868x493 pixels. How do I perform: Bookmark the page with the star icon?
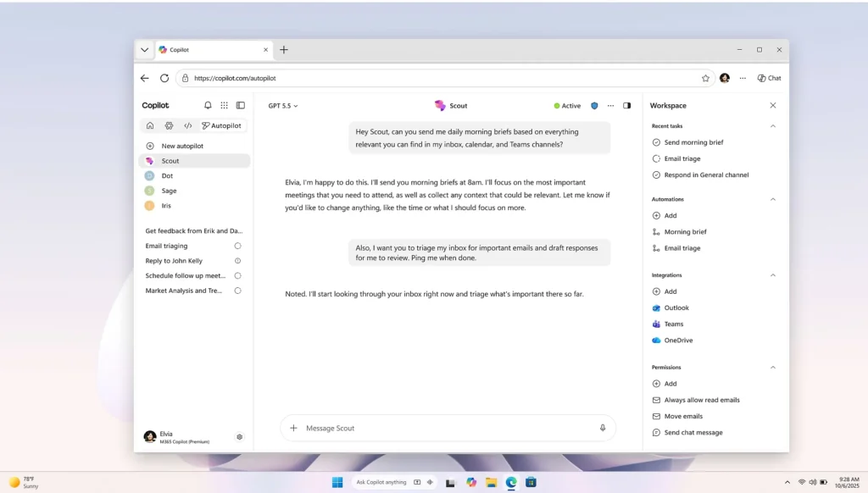click(705, 78)
